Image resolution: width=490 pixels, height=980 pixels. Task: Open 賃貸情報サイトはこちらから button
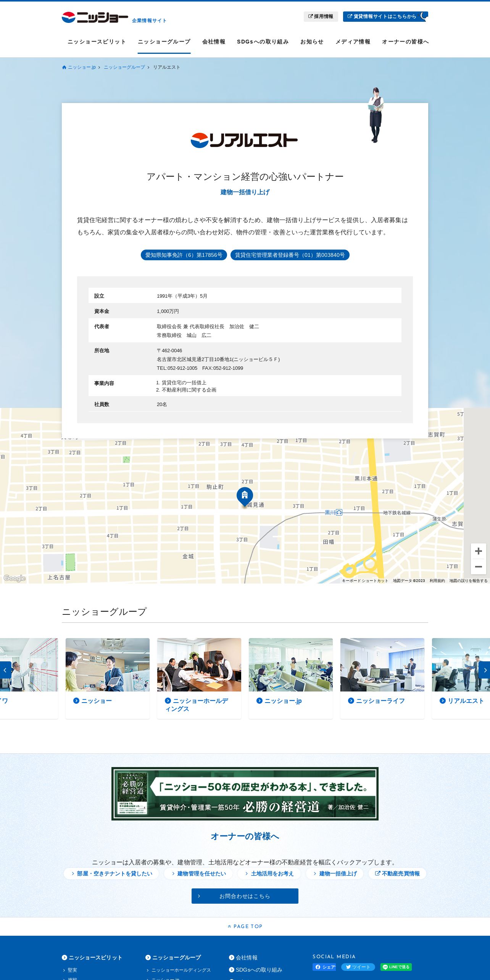click(385, 16)
